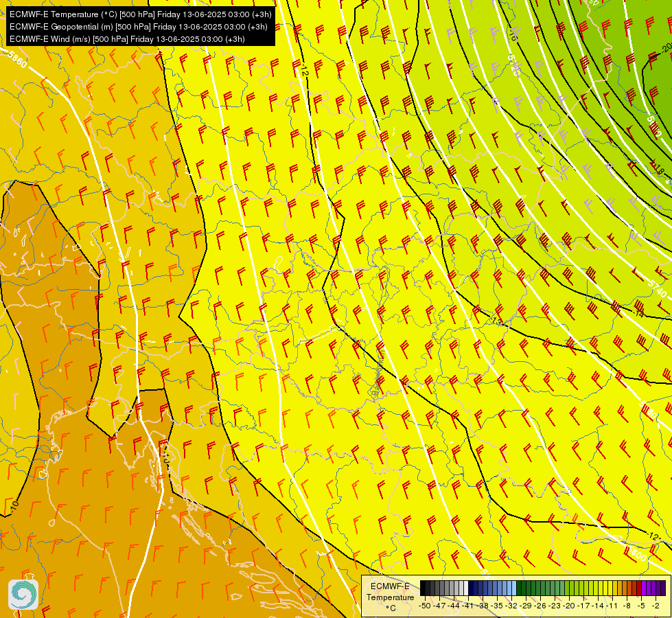The width and height of the screenshot is (672, 618).
Task: Click the '-26' value on the legend
Action: (540, 606)
